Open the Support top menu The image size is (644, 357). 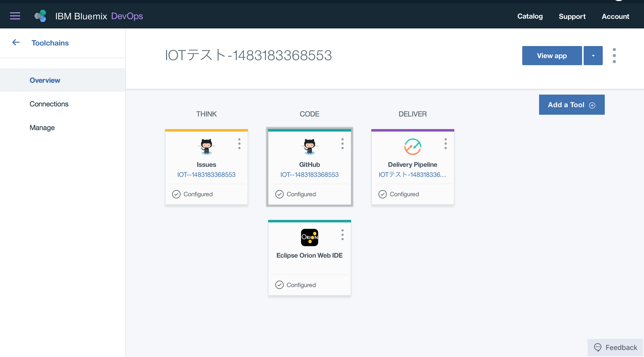point(572,16)
